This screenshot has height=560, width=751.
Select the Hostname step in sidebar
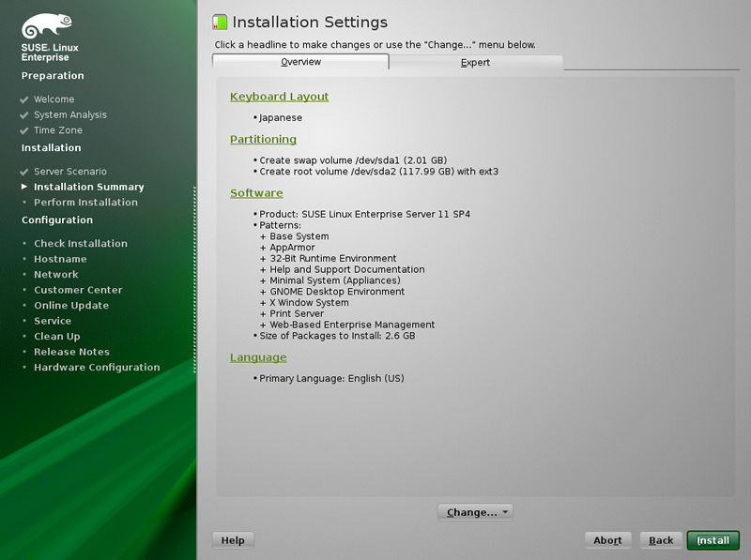pyautogui.click(x=60, y=259)
